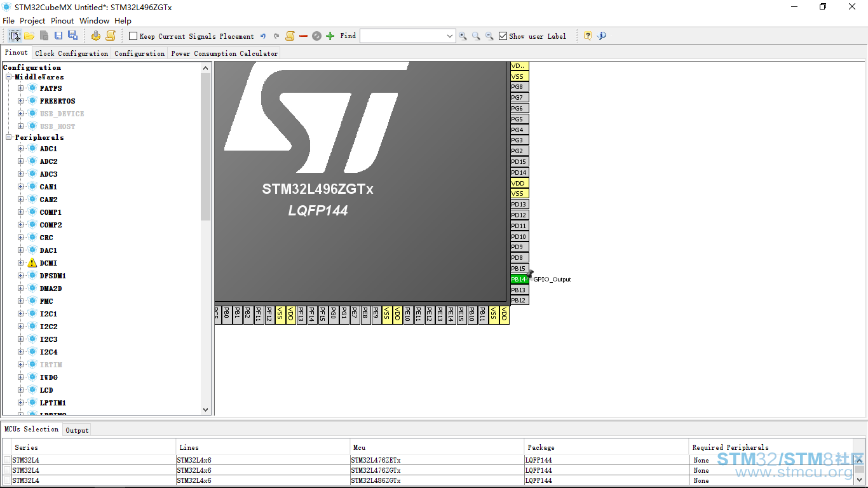The width and height of the screenshot is (868, 488).
Task: Click the PB15 pin on the chip
Action: pyautogui.click(x=519, y=268)
